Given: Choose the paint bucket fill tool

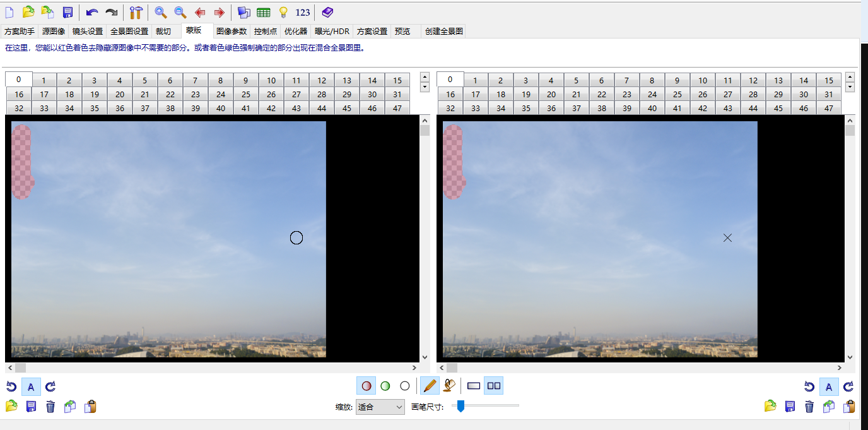Looking at the screenshot, I should pyautogui.click(x=449, y=386).
